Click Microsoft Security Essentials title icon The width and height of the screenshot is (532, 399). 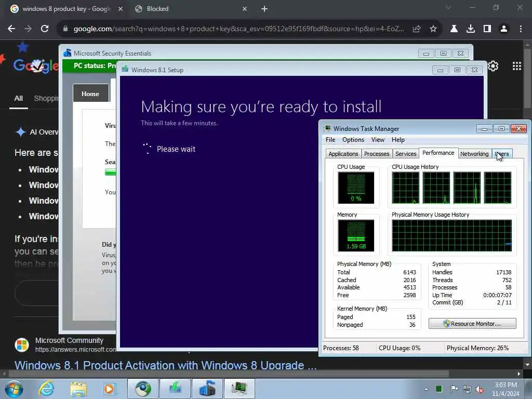pos(67,53)
